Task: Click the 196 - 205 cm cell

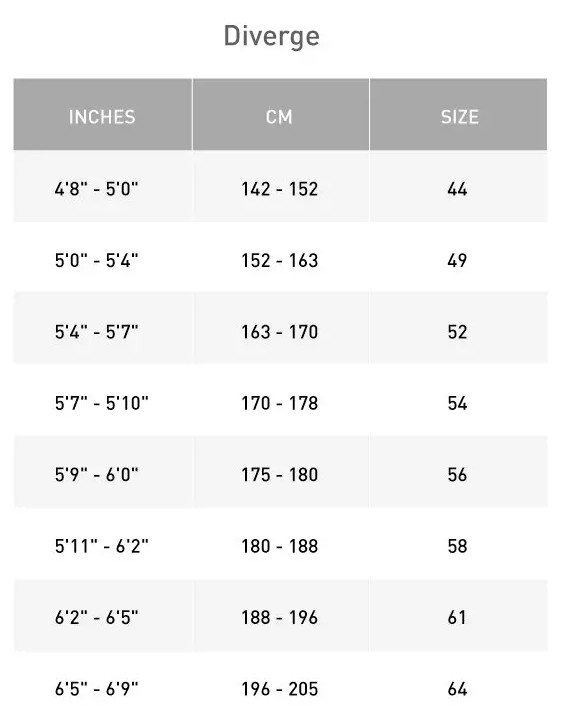Action: click(x=281, y=687)
